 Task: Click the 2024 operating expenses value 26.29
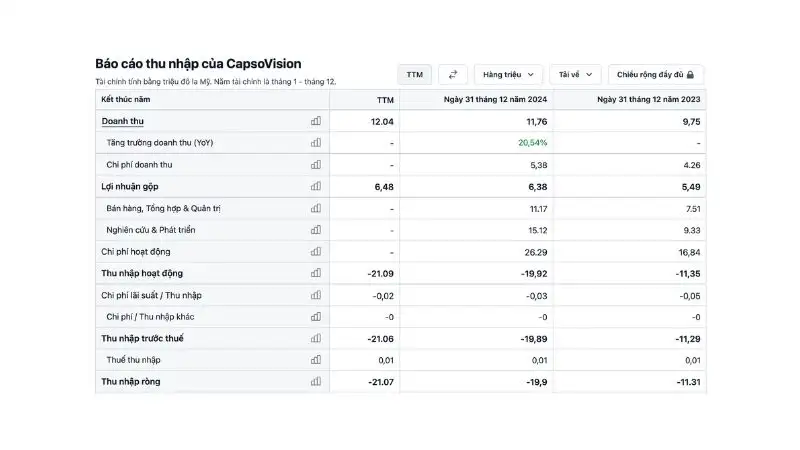coord(535,252)
